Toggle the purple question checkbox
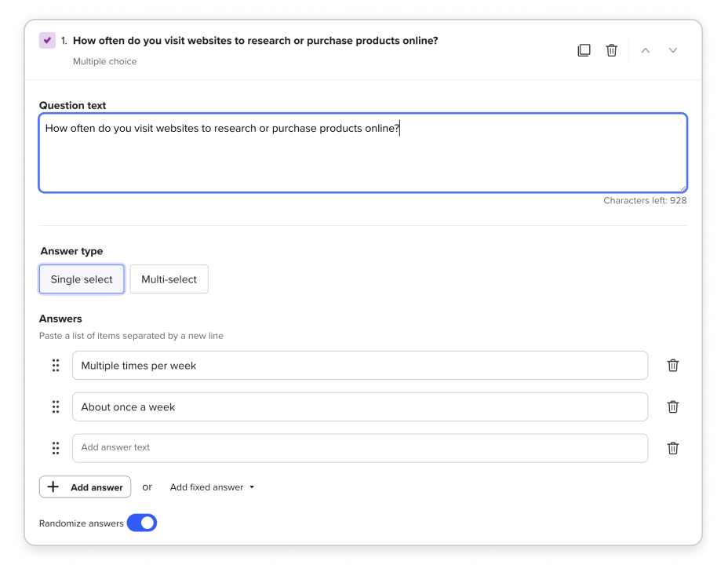 point(47,41)
